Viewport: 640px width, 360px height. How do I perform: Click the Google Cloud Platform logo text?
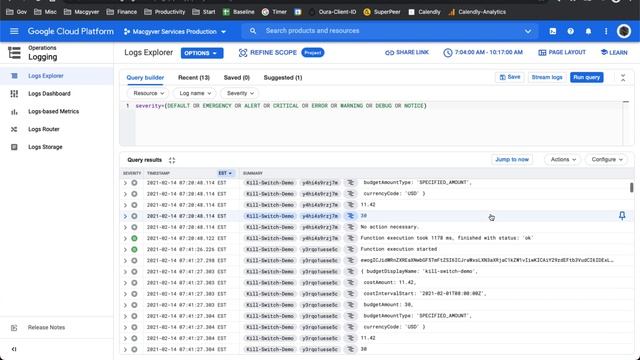coord(71,31)
